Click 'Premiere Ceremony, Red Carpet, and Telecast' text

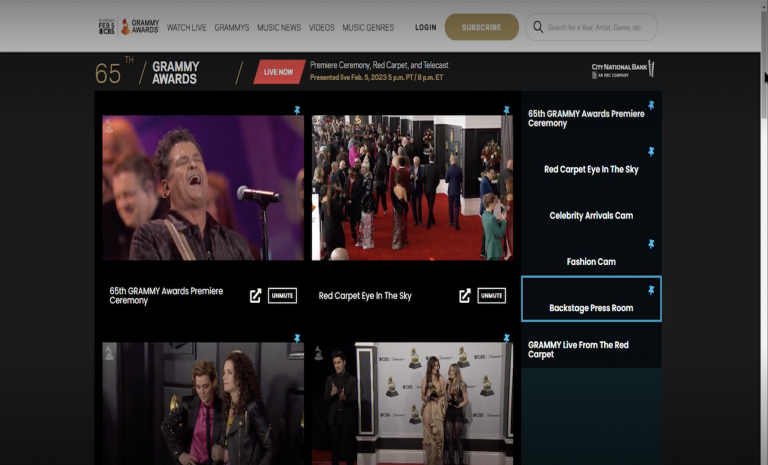pos(379,65)
